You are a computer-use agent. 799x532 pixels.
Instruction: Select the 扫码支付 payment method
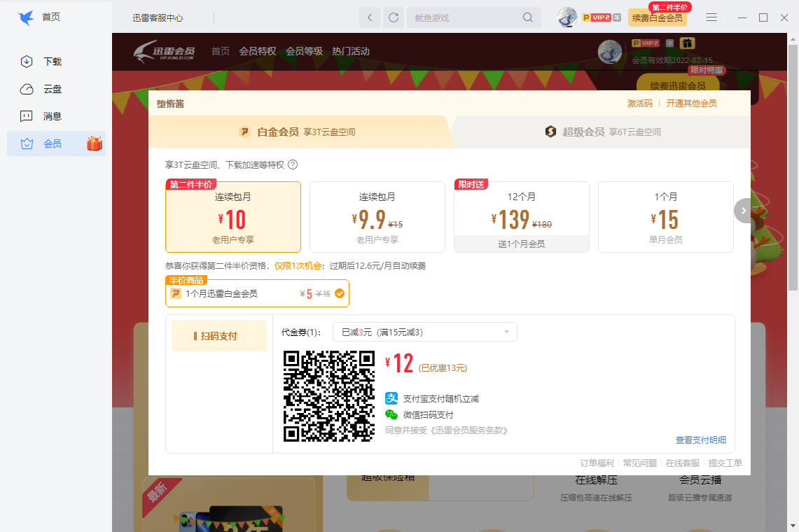click(x=219, y=336)
